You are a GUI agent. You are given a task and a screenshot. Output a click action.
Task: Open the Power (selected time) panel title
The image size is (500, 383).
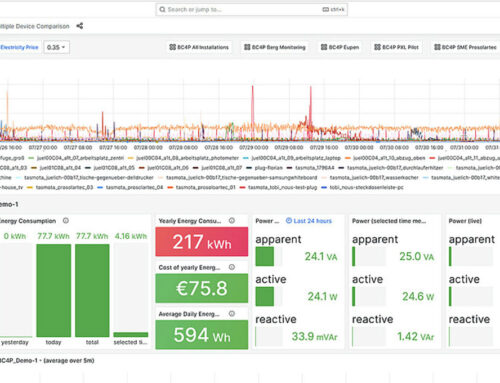[389, 221]
